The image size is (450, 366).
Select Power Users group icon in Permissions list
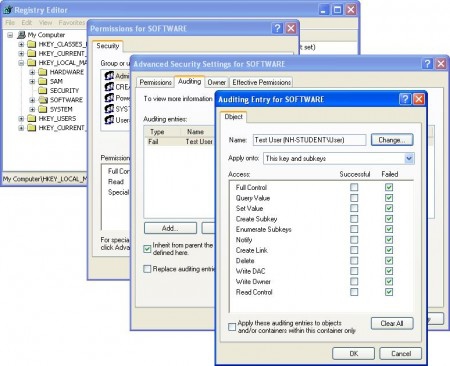pos(109,98)
